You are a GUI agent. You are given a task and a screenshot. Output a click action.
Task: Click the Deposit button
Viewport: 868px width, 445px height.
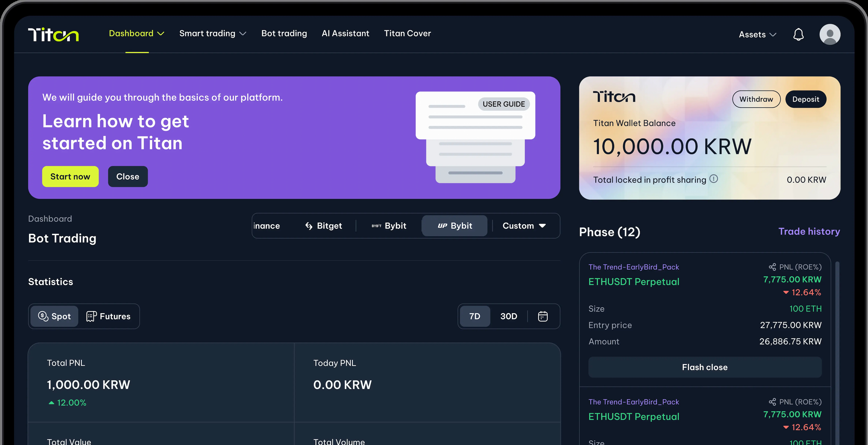tap(806, 99)
